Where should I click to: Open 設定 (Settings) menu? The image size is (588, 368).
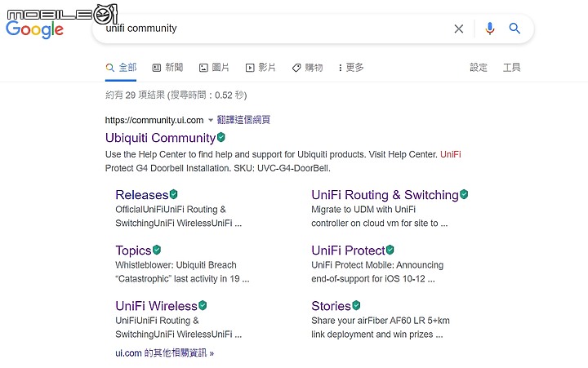pyautogui.click(x=479, y=68)
